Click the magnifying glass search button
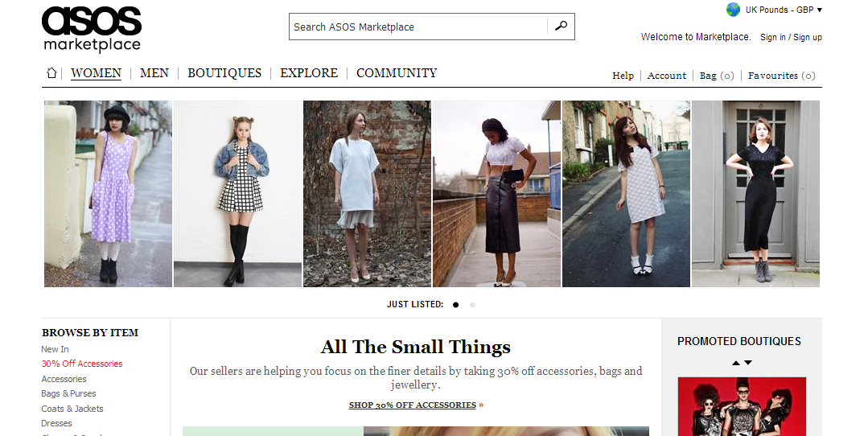Image resolution: width=868 pixels, height=436 pixels. click(x=561, y=27)
